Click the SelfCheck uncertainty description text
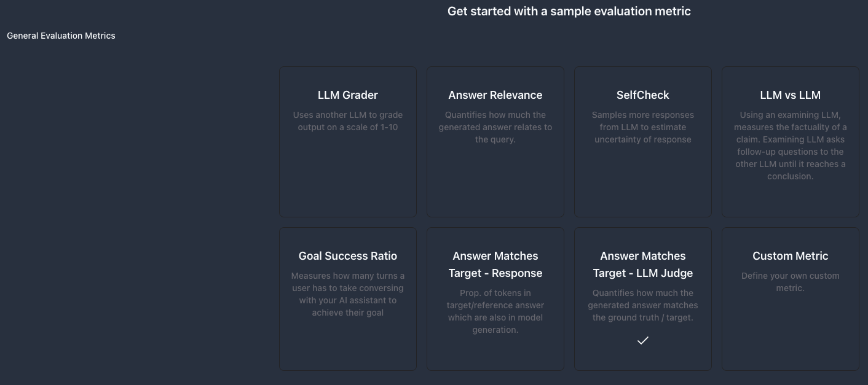Viewport: 868px width, 385px height. point(643,127)
